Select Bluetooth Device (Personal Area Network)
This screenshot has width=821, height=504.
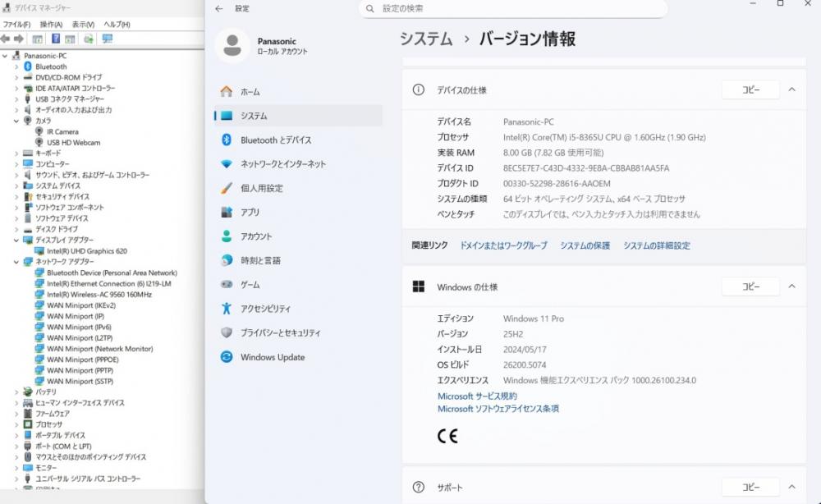click(x=112, y=273)
